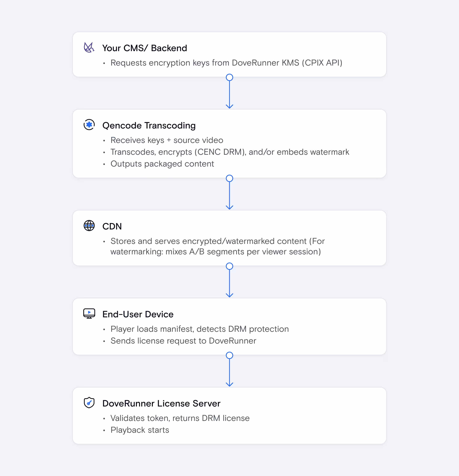Click the DoveRunner License Server heading
This screenshot has width=459, height=476.
[x=161, y=403]
